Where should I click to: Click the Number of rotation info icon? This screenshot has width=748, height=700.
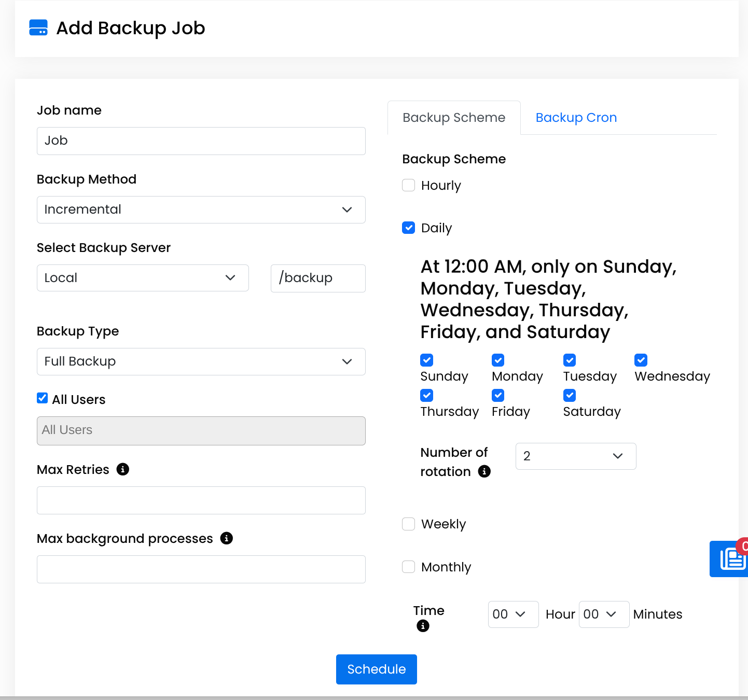(x=484, y=472)
